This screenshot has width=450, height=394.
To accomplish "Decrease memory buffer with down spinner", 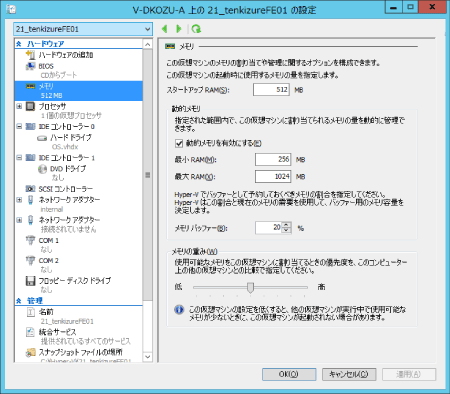I will (286, 230).
